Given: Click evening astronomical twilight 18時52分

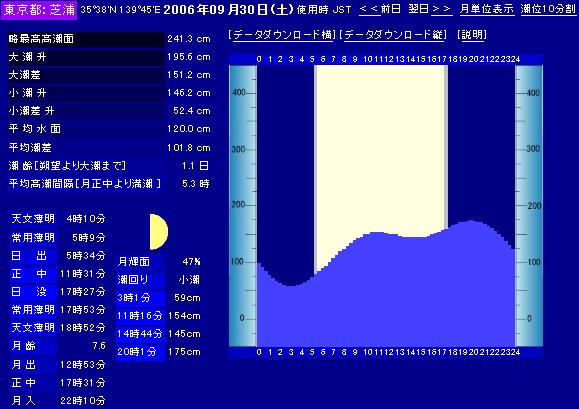Looking at the screenshot, I should point(83,328).
